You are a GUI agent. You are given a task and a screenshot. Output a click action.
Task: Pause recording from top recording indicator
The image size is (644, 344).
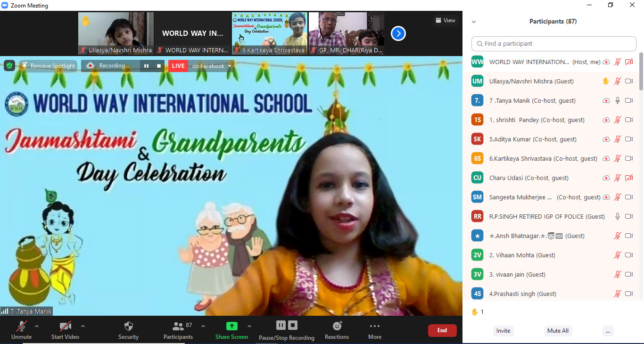pyautogui.click(x=146, y=66)
